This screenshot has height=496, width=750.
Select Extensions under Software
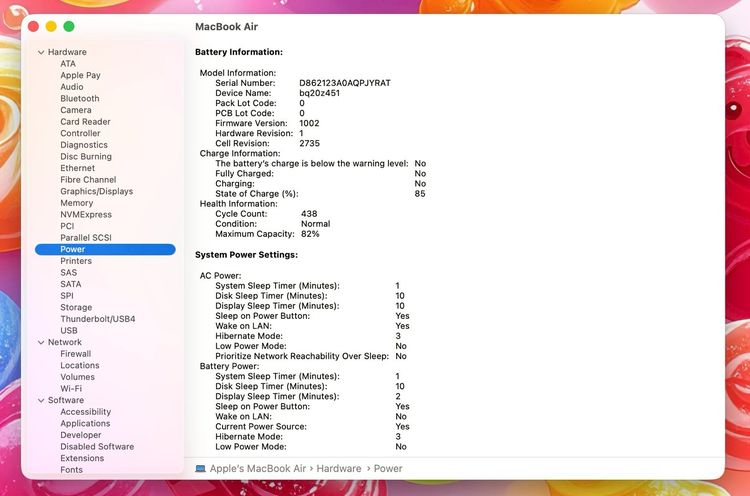click(82, 458)
